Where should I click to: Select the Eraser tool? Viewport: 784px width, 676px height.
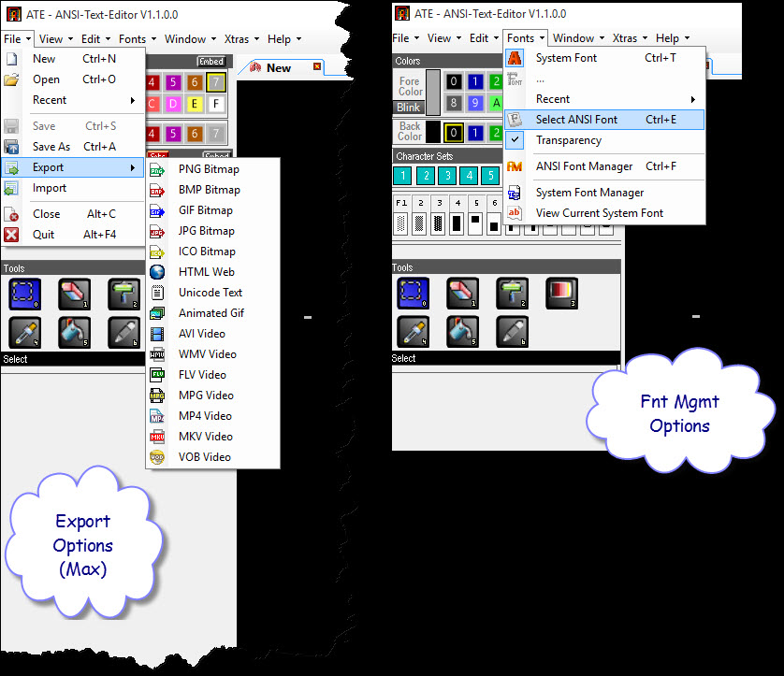[74, 293]
